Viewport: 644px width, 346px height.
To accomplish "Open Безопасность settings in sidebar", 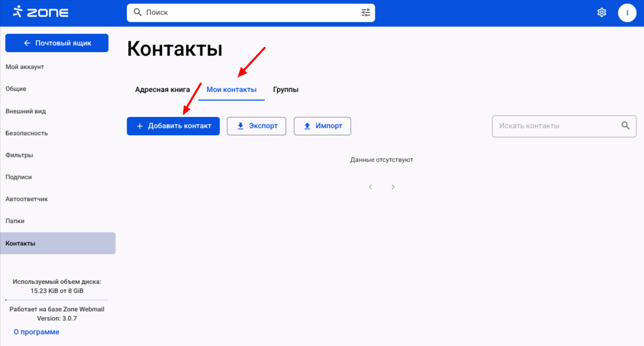I will (27, 133).
